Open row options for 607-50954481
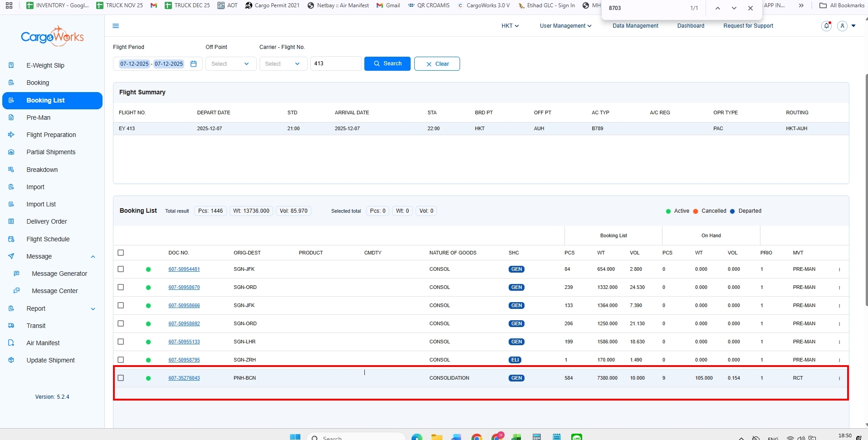 (839, 269)
